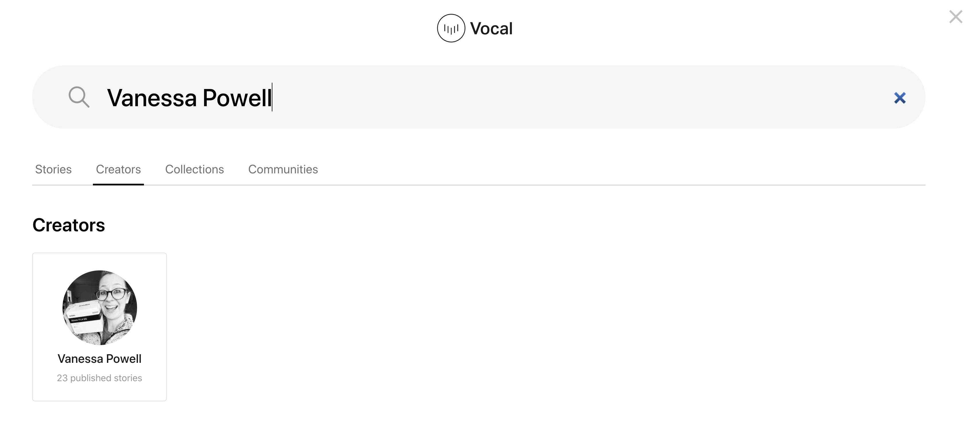Open Vanessa Powell's circular profile photo

(x=100, y=308)
